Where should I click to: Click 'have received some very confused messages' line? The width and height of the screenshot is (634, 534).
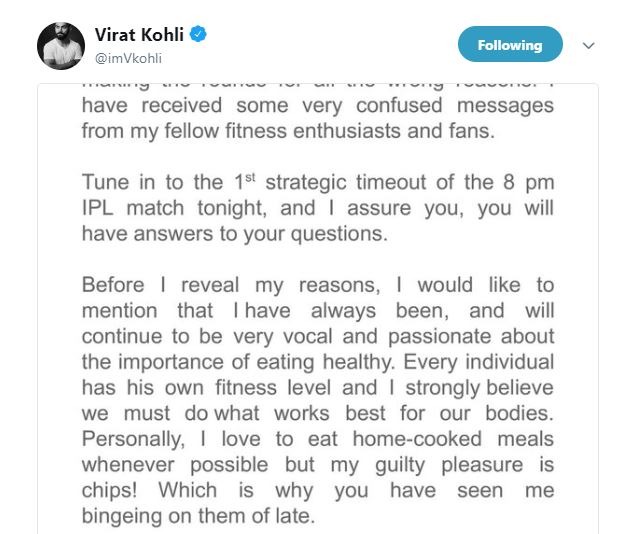click(x=318, y=106)
